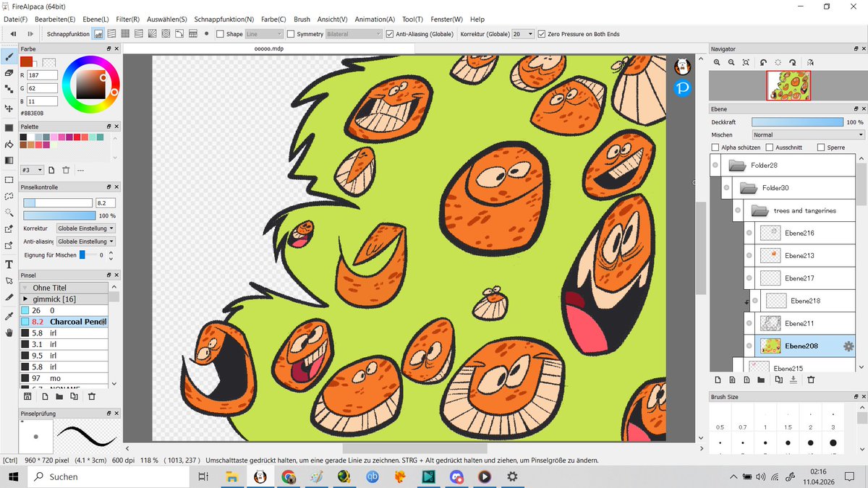Open the Auswählen(S) menu
The height and width of the screenshot is (488, 868).
point(166,20)
